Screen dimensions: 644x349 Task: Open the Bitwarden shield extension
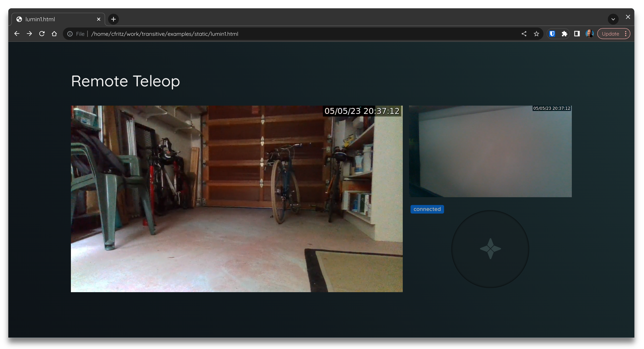click(x=552, y=34)
